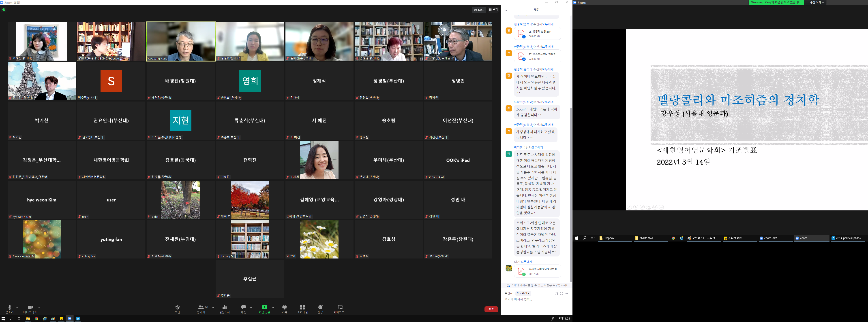Open the 보기 view menu in meeting window

tap(493, 10)
